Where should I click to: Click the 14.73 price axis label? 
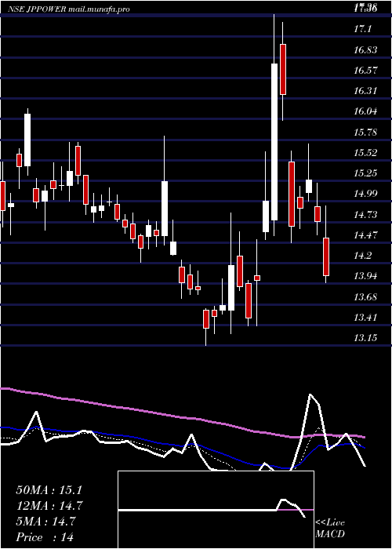365,214
